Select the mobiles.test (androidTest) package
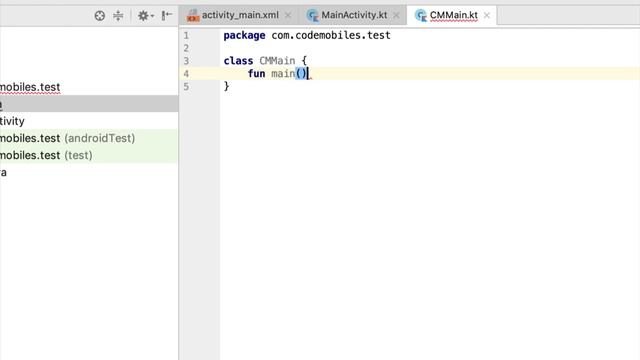 click(89, 138)
